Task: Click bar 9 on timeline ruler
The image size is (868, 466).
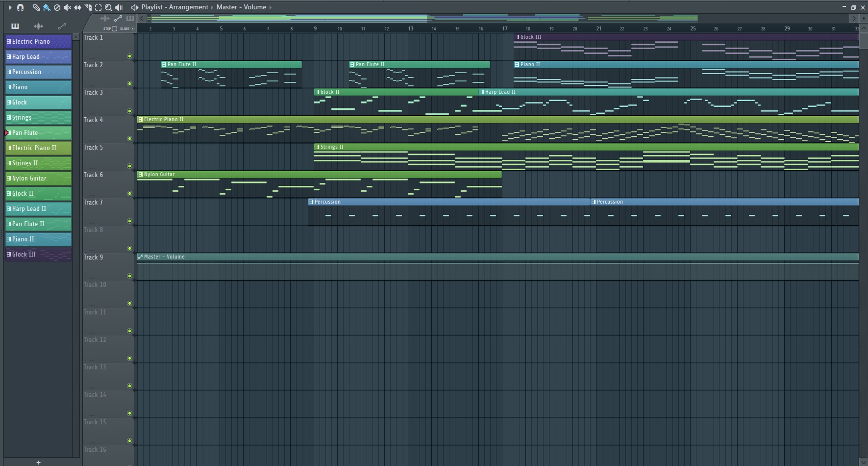Action: pos(315,28)
